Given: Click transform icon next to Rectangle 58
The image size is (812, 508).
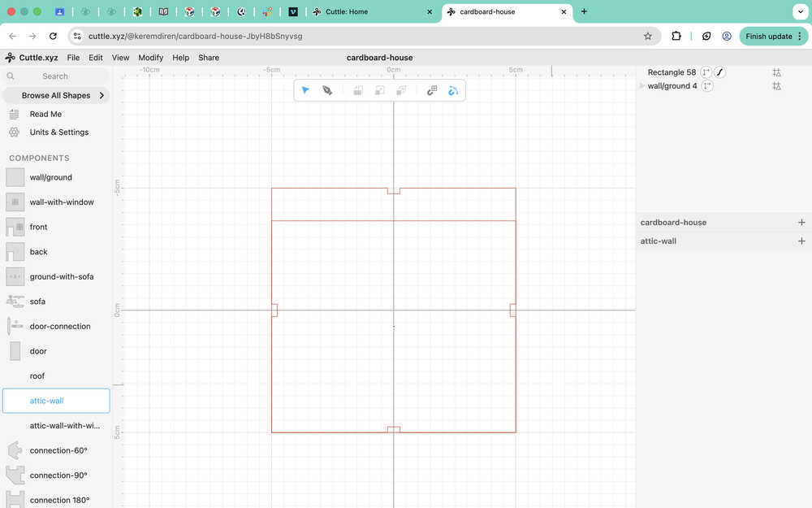Looking at the screenshot, I should point(706,72).
